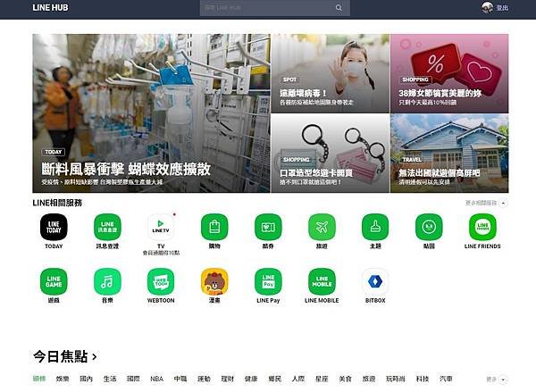Image resolution: width=536 pixels, height=392 pixels.
Task: Switch to the 人際 news tab
Action: point(298,379)
